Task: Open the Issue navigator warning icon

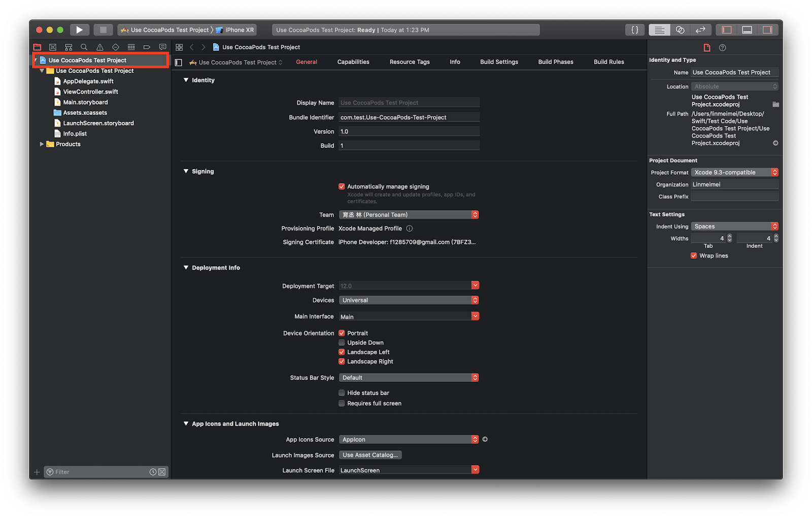Action: point(100,47)
